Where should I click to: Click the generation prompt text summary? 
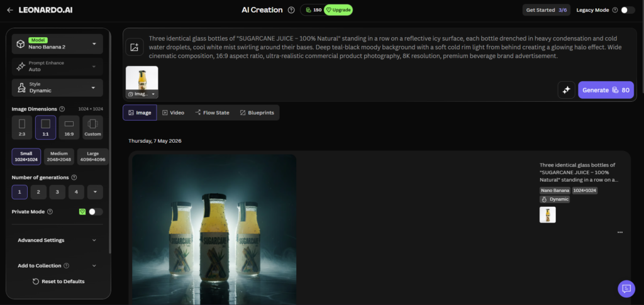click(579, 172)
